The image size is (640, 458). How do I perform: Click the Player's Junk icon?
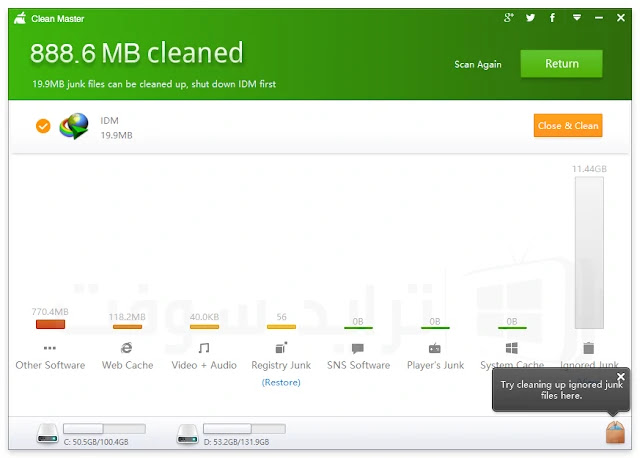tap(435, 348)
